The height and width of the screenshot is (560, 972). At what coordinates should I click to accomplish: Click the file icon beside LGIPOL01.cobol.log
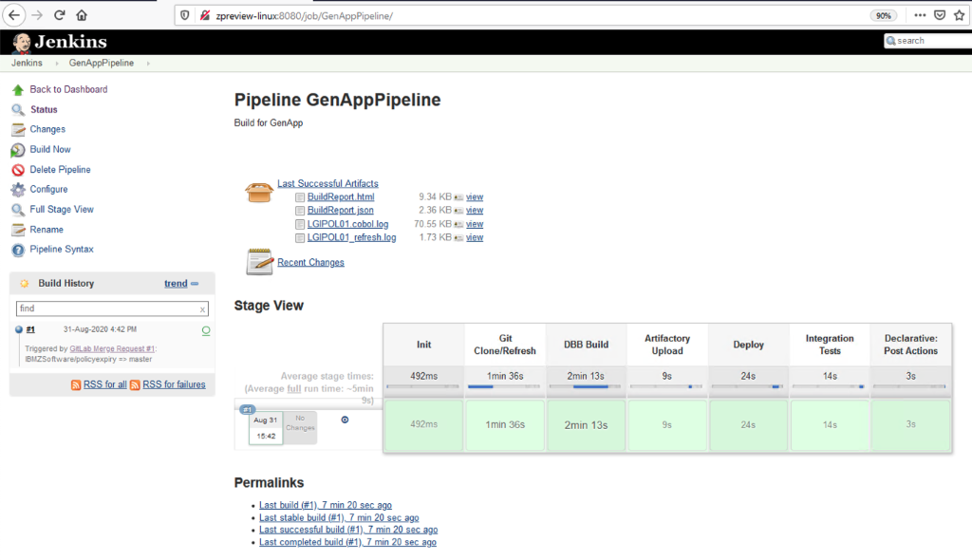300,225
